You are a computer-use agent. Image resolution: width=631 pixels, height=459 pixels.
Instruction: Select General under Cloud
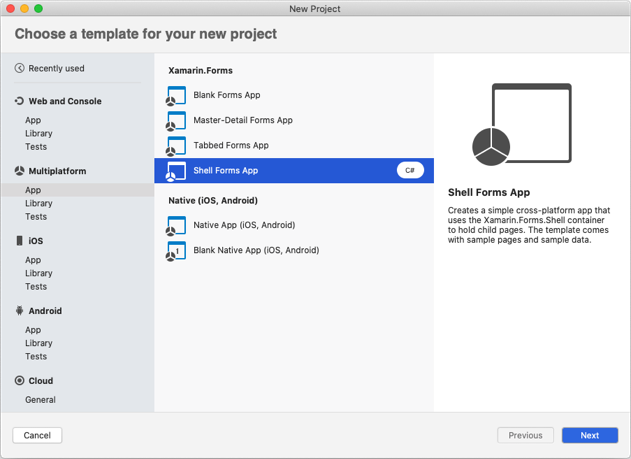(41, 400)
